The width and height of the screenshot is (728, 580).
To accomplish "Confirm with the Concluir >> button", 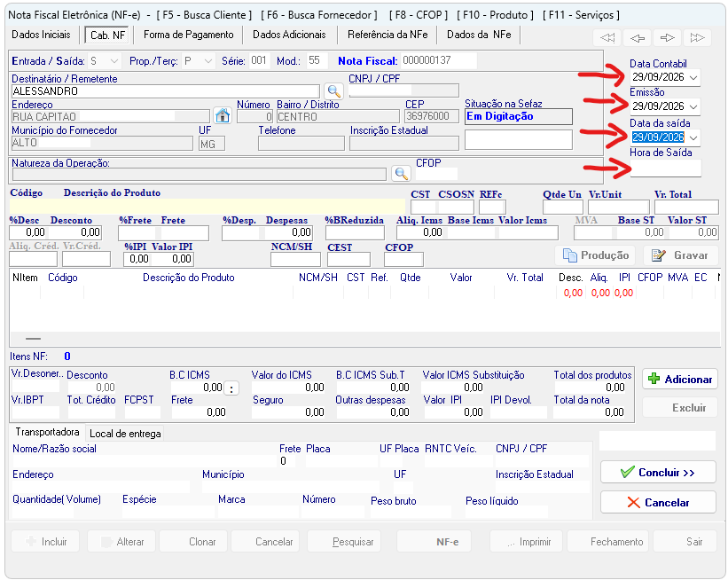I will [x=658, y=473].
